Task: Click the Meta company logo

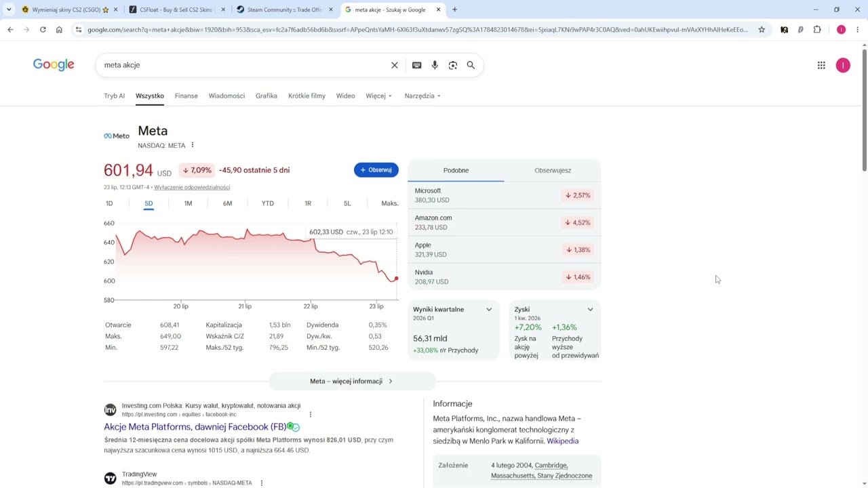Action: (x=117, y=136)
